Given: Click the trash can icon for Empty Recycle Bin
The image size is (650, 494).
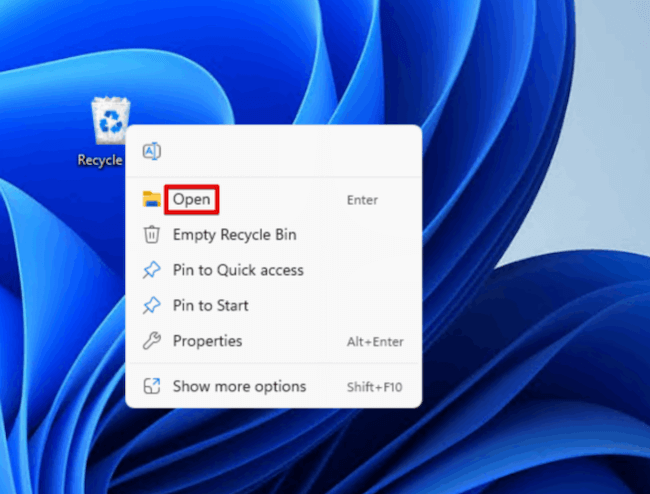Looking at the screenshot, I should click(x=152, y=235).
